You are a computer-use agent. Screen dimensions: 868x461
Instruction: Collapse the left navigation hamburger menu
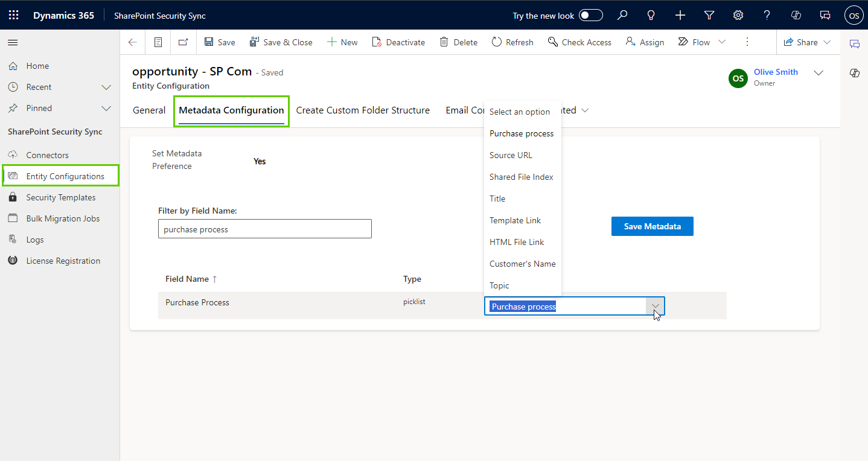coord(13,42)
